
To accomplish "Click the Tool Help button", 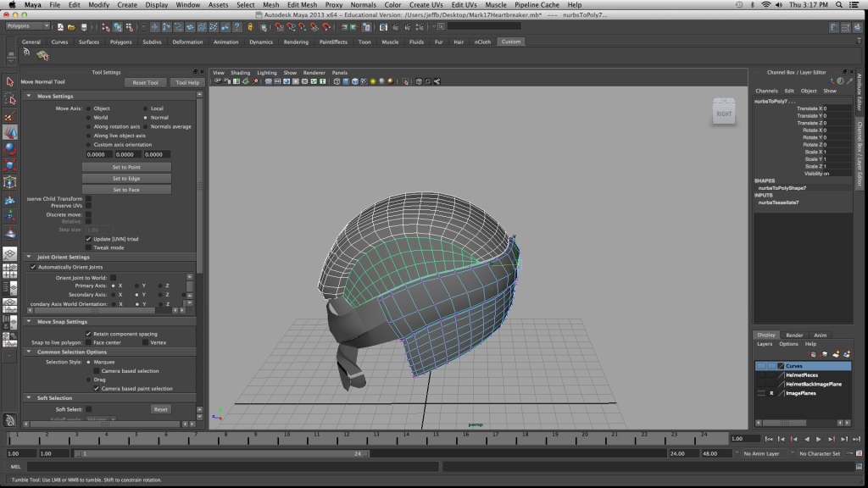I will pos(187,82).
